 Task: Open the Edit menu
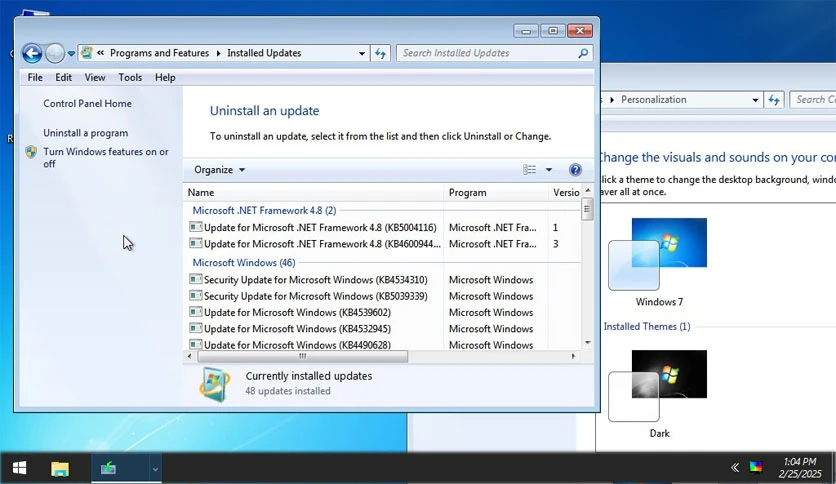[x=63, y=77]
